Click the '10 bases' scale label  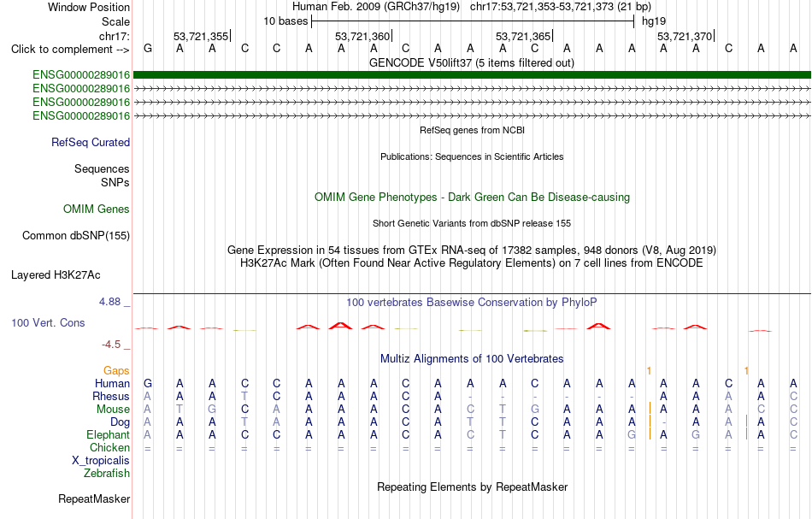tap(285, 21)
